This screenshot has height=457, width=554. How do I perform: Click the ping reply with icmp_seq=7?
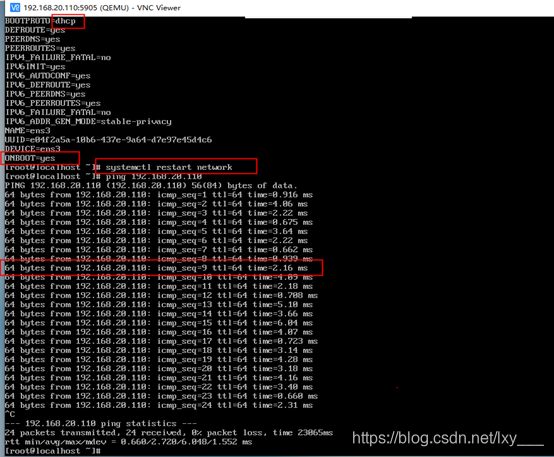[159, 250]
